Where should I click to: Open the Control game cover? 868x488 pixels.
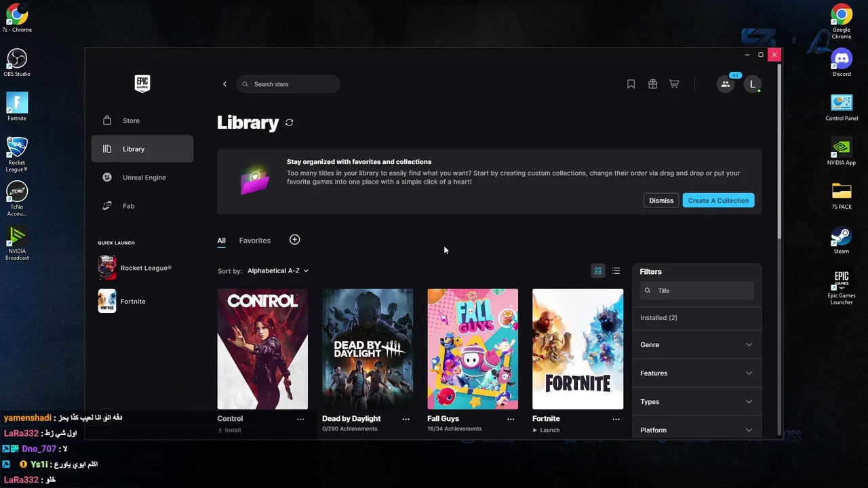(262, 349)
